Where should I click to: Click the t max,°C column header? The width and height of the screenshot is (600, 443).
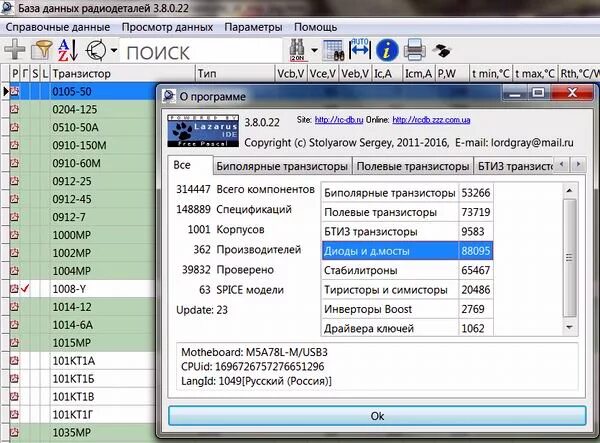pyautogui.click(x=535, y=73)
